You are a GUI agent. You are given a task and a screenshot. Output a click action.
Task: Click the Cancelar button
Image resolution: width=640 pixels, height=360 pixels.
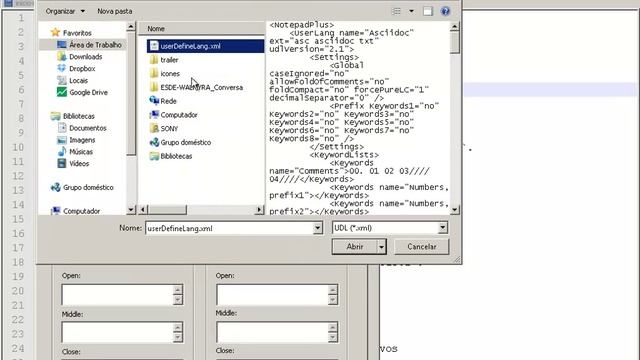pyautogui.click(x=422, y=247)
